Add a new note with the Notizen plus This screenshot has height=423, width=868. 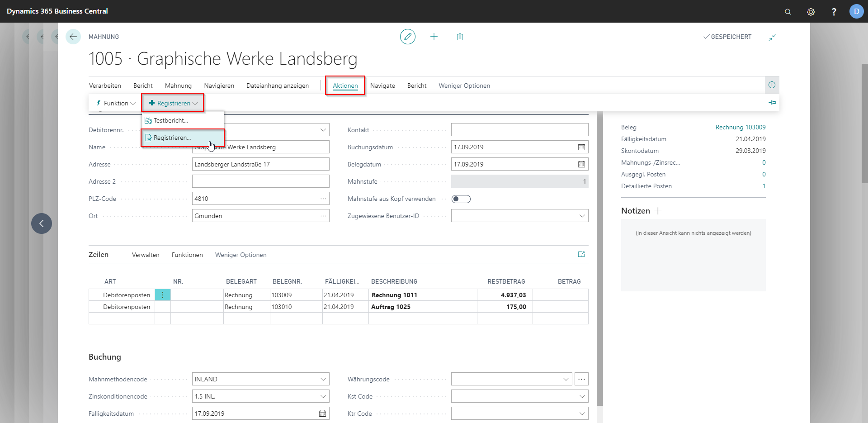tap(658, 211)
